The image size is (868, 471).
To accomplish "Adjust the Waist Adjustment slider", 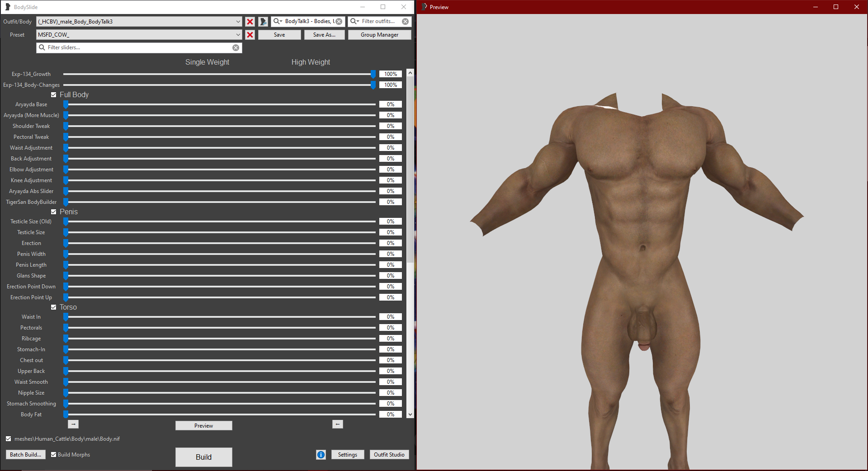I will (219, 148).
